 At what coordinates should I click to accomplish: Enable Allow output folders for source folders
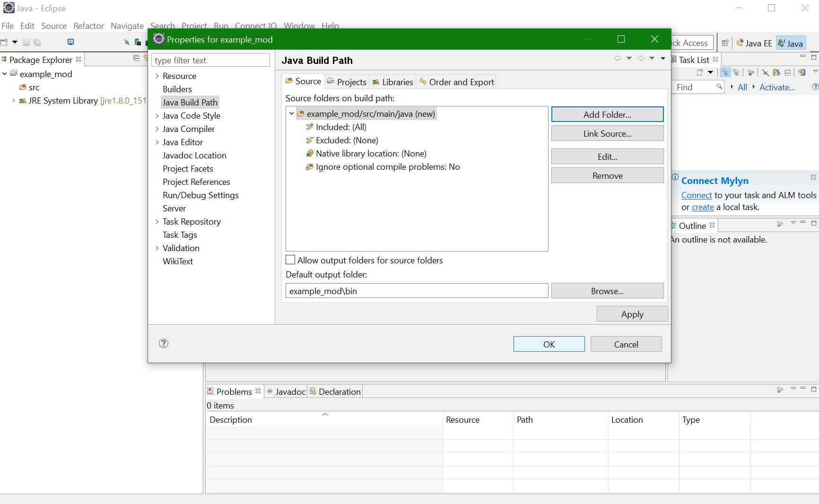pyautogui.click(x=290, y=260)
